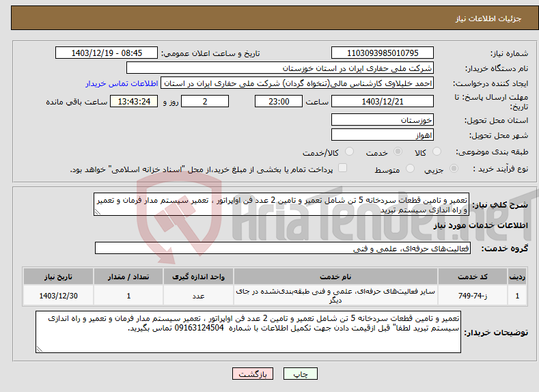
Task: Select the کالا radio button
Action: click(437, 152)
